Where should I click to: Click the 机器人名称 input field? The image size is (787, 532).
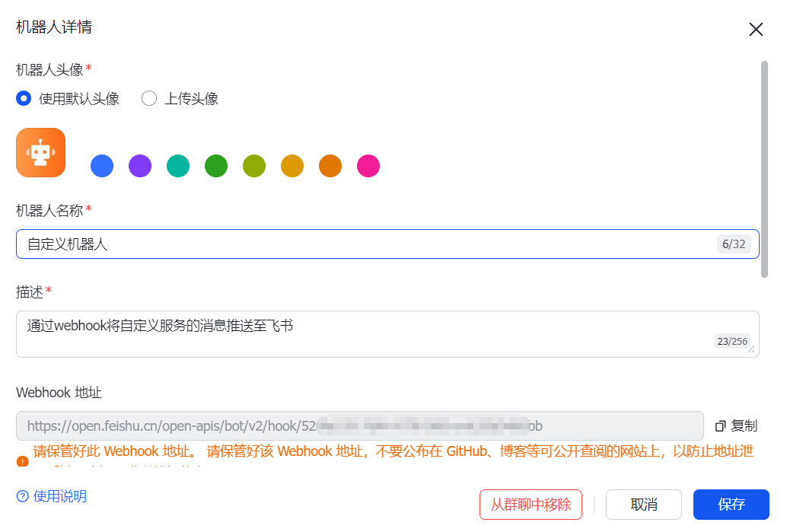(x=365, y=244)
